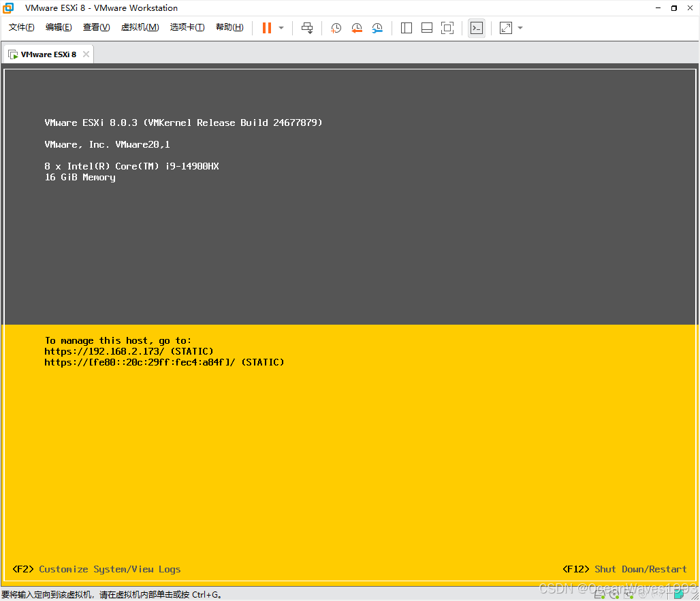
Task: Expand the power options dropdown arrow
Action: [x=281, y=28]
